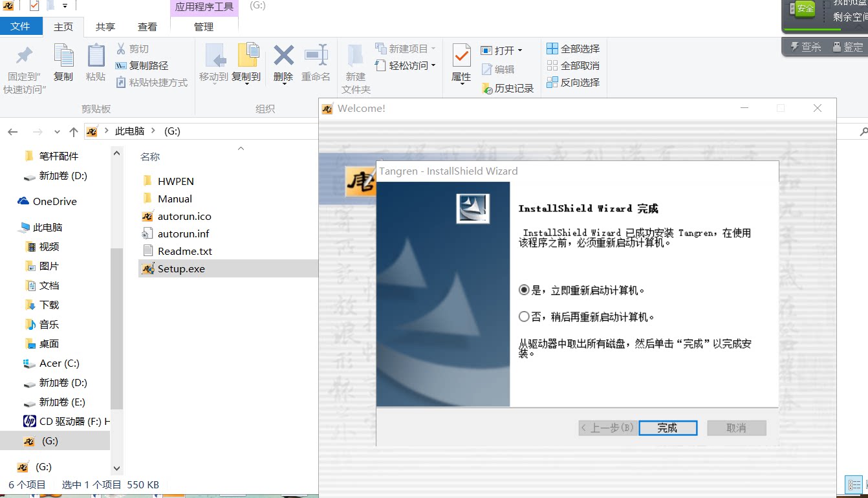The width and height of the screenshot is (868, 498).
Task: Select This PC in navigation pane
Action: coord(41,227)
